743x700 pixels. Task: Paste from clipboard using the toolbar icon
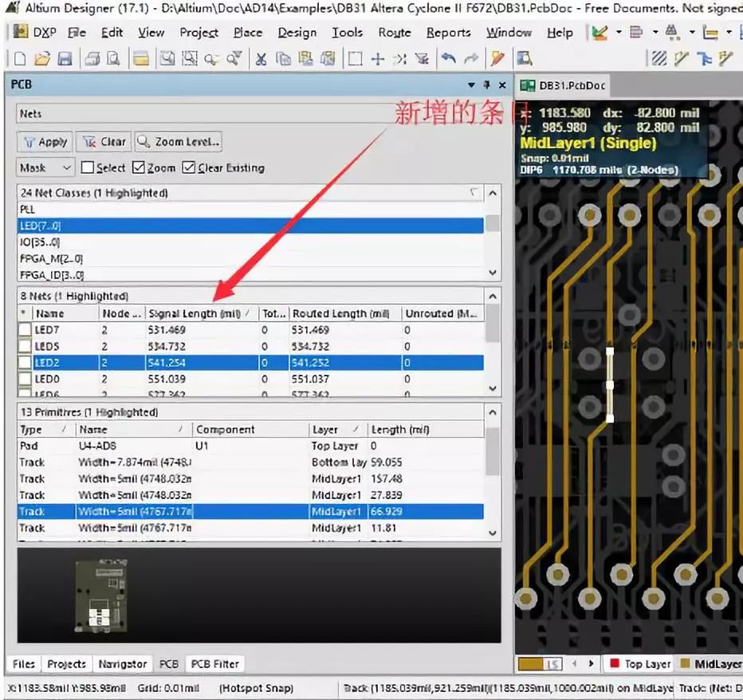(x=305, y=59)
